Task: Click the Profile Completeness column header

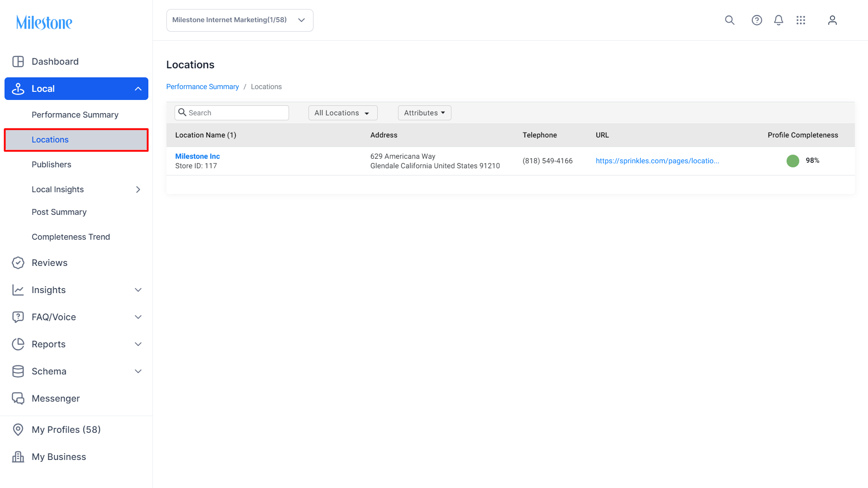Action: 802,135
